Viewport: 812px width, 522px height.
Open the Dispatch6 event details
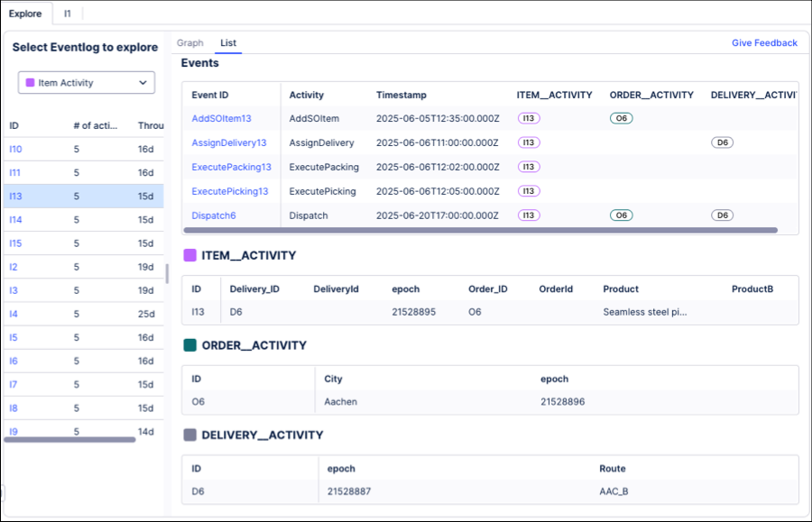[x=213, y=215]
